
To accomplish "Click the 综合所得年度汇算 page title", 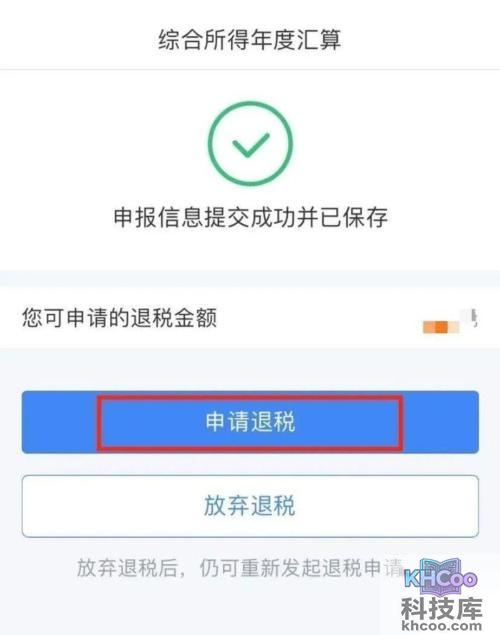I will click(x=250, y=40).
